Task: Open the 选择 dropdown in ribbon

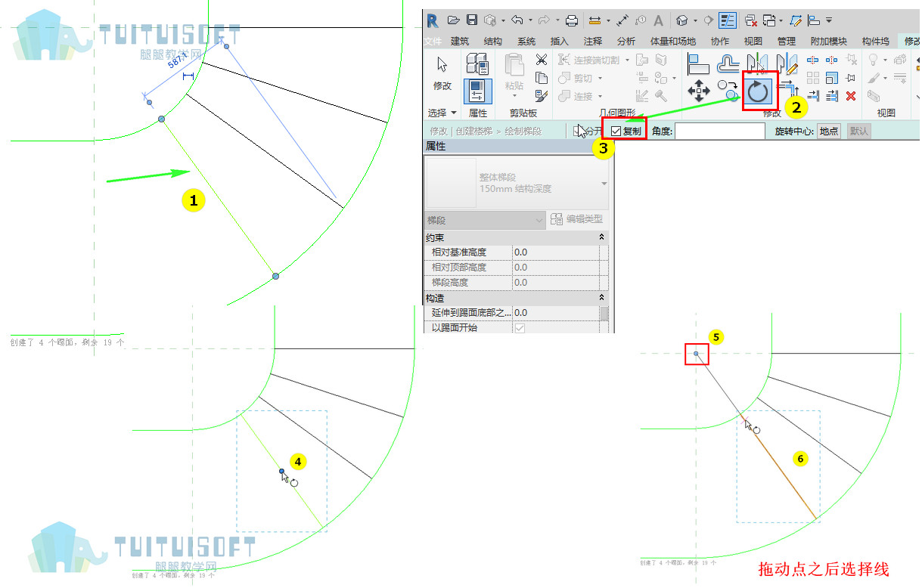Action: [443, 113]
